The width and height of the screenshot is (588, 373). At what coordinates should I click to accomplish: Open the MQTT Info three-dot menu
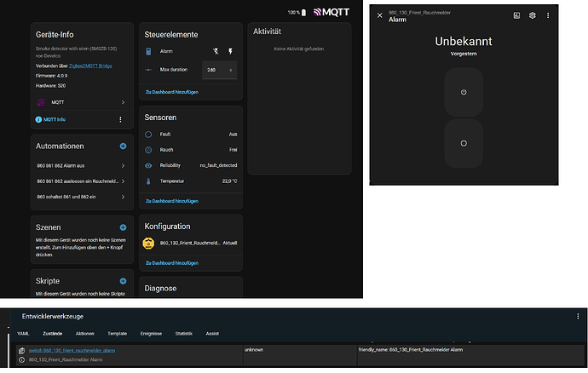click(120, 119)
